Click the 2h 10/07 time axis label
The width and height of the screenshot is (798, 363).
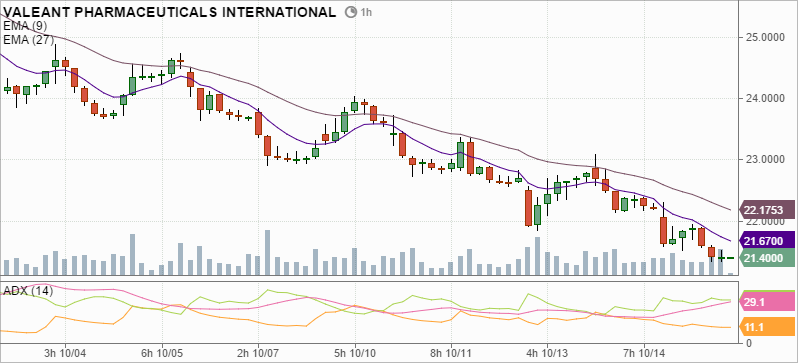(x=258, y=352)
